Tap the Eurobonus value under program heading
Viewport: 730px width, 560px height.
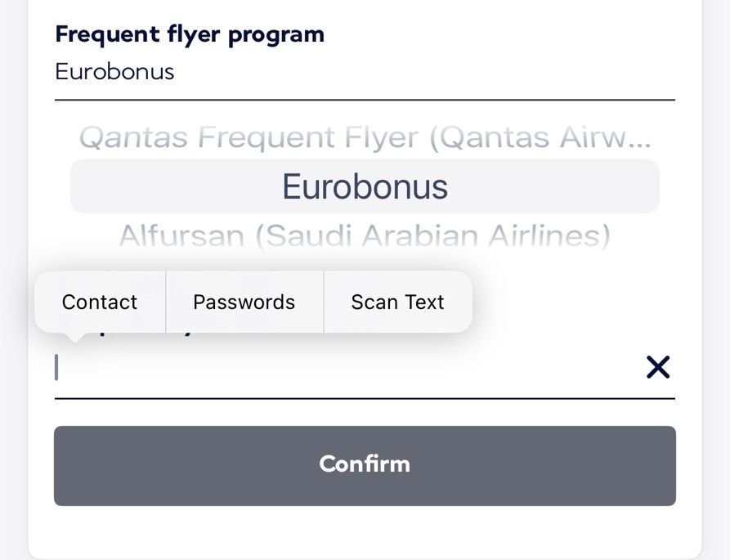[x=114, y=71]
